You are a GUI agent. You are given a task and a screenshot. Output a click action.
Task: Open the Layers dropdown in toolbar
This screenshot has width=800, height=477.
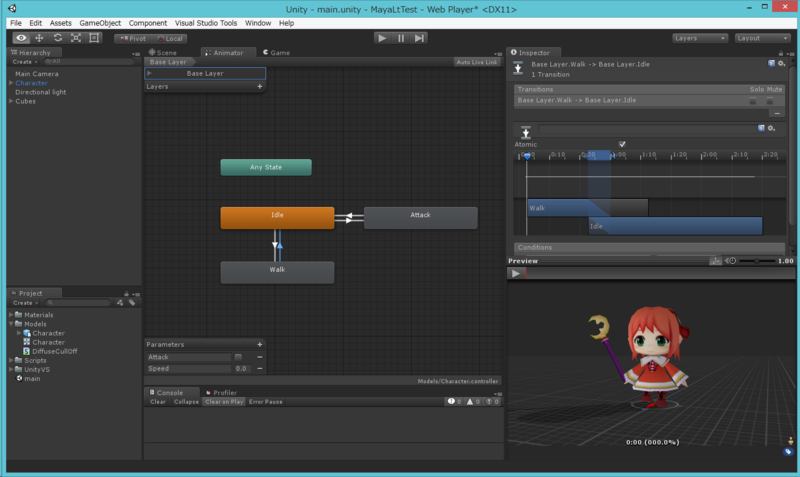click(699, 38)
